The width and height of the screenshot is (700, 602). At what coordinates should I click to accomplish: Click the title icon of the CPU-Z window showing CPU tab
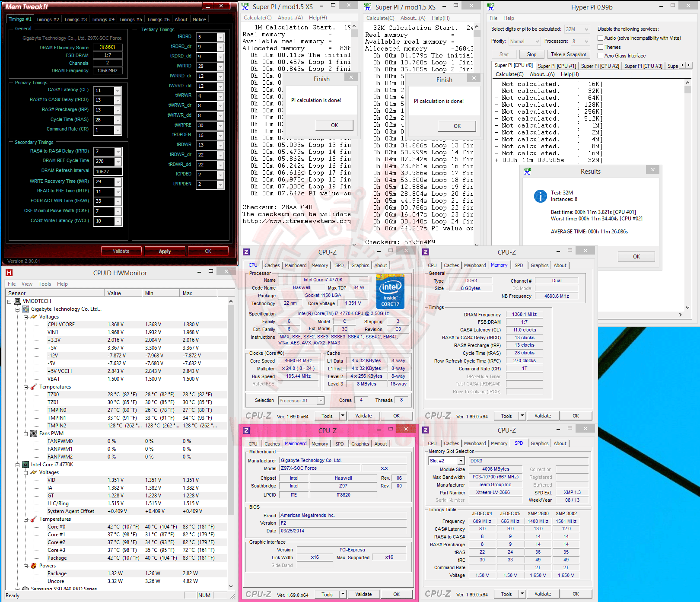pos(246,252)
